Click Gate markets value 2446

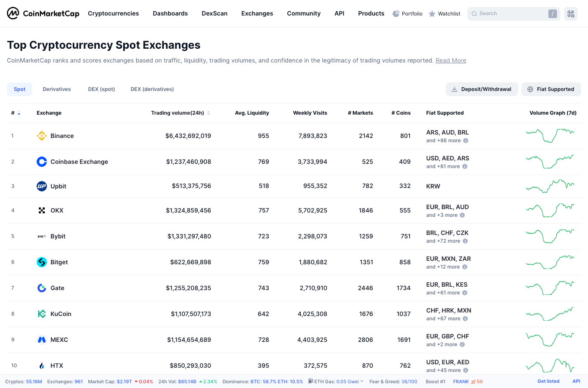click(x=365, y=288)
